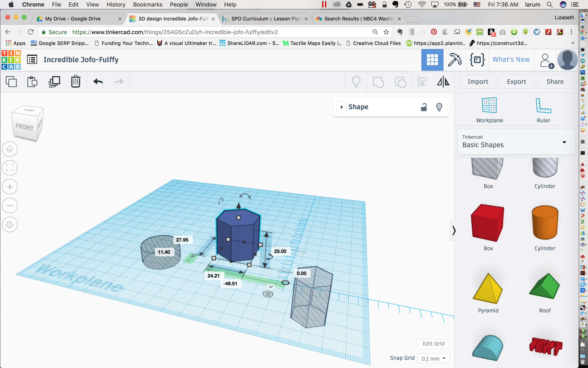Undo the last action
This screenshot has height=368, width=588.
98,82
